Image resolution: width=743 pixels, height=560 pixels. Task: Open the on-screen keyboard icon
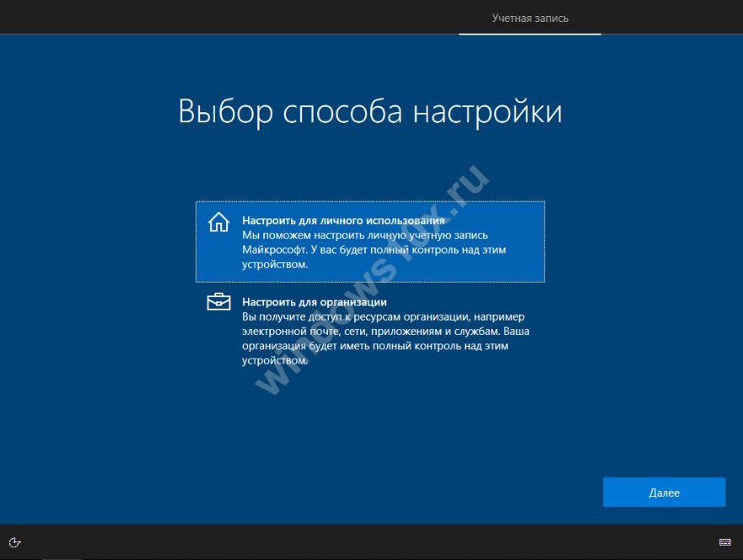point(724,541)
